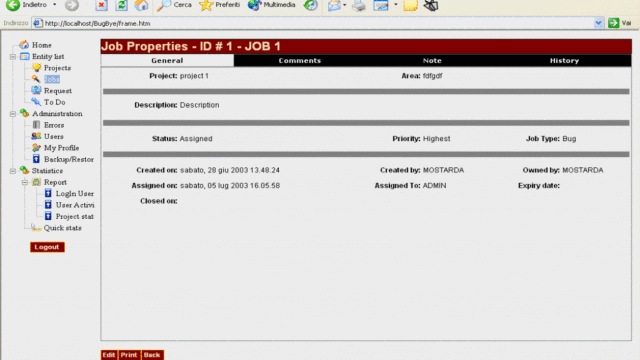
Task: Collapse the Administration tree node
Action: point(13,113)
